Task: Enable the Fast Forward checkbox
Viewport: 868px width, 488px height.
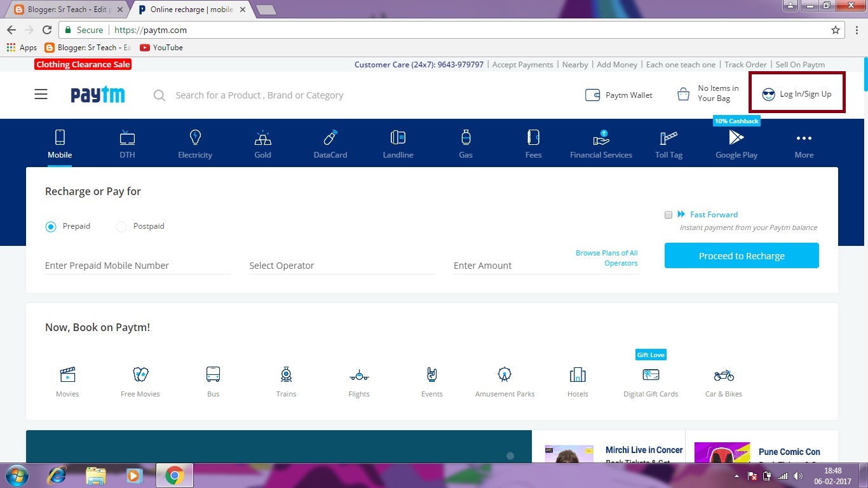Action: pyautogui.click(x=668, y=215)
